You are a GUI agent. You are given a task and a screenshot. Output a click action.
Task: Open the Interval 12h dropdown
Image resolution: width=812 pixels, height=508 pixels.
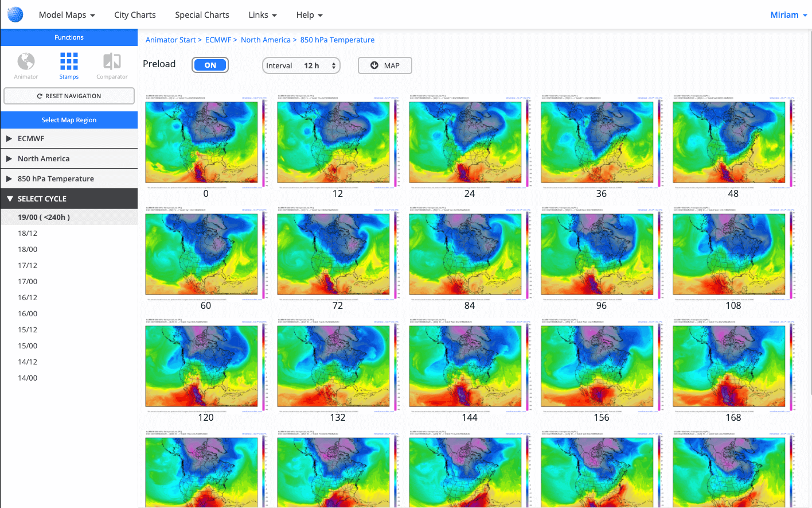301,65
